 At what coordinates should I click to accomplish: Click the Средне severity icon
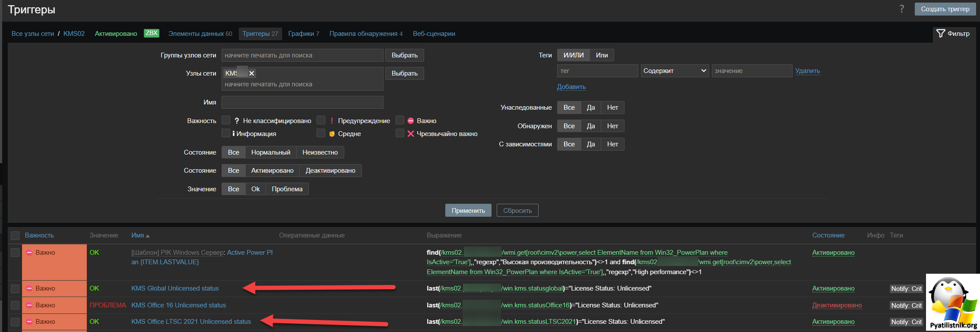(332, 134)
